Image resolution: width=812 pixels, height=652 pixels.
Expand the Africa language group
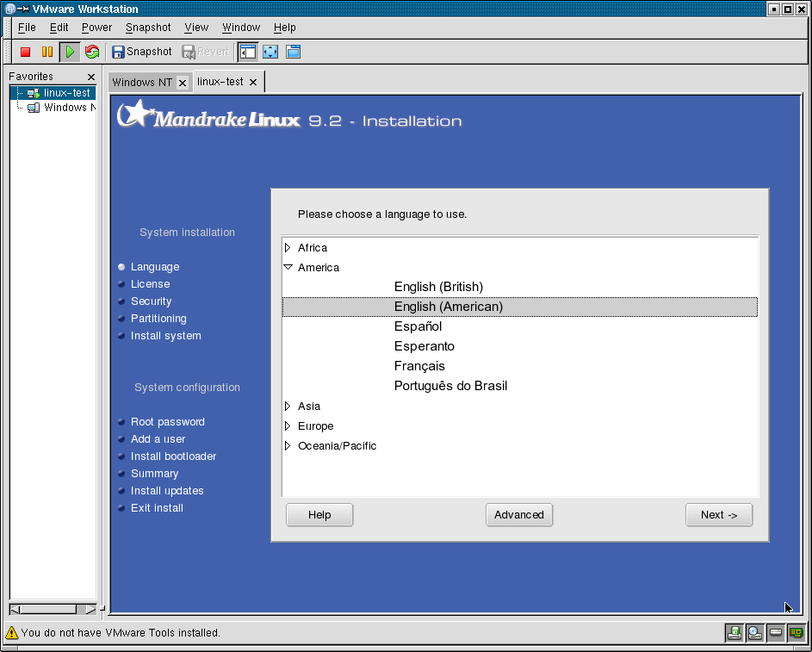[x=288, y=247]
